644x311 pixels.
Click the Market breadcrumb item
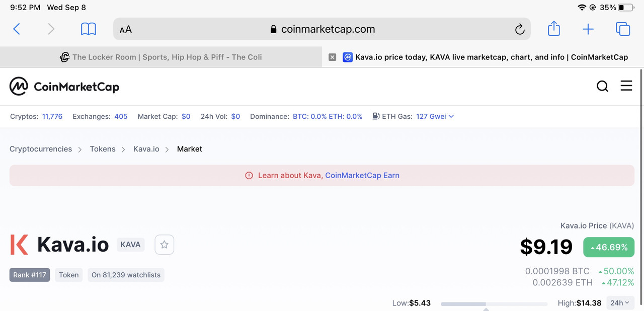click(190, 149)
